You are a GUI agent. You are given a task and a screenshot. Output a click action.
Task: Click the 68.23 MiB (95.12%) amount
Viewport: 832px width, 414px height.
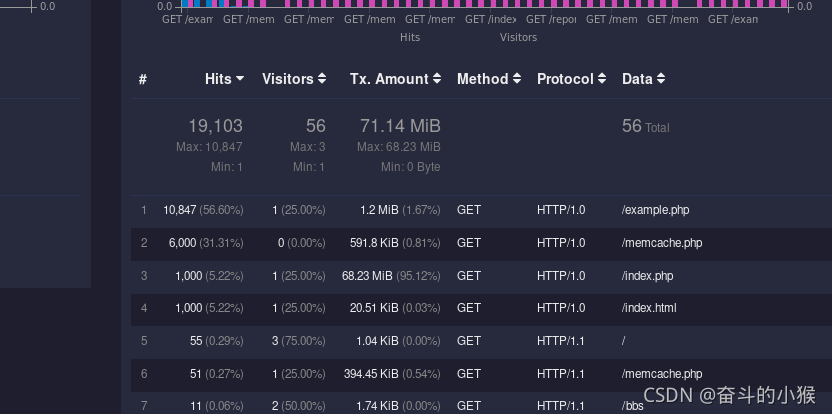pos(391,276)
